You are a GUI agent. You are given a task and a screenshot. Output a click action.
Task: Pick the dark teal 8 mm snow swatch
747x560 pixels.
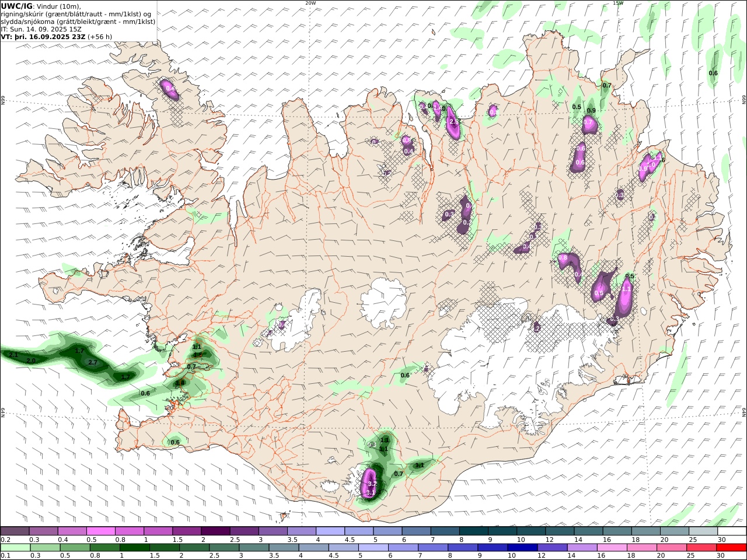474,531
